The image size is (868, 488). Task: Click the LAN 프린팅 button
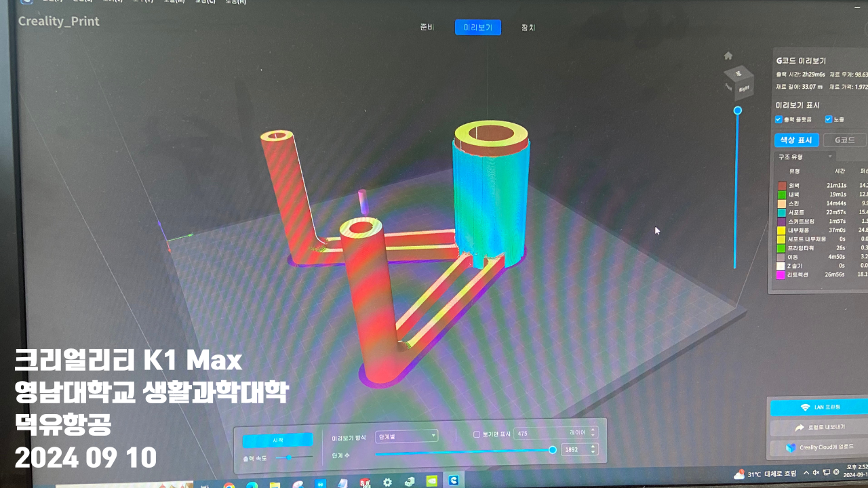tap(819, 407)
